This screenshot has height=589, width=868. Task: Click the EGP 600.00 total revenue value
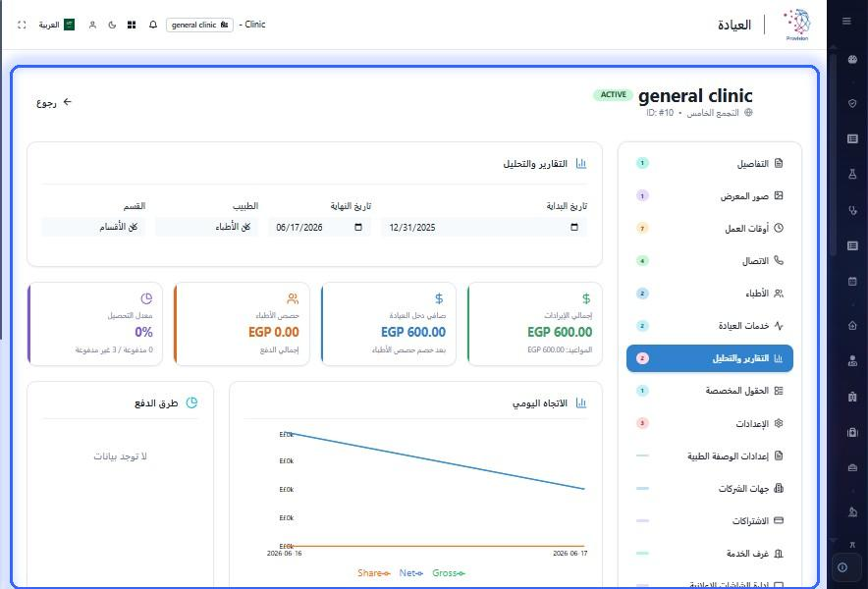coord(560,332)
